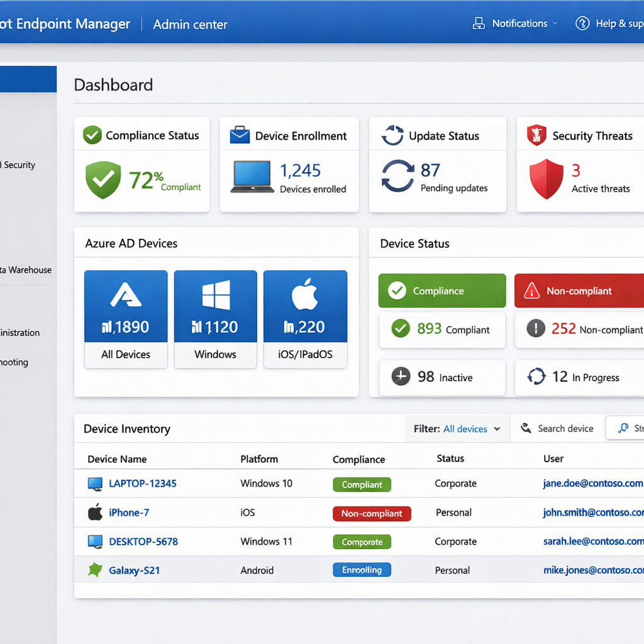The height and width of the screenshot is (644, 644).
Task: Open the Windows devices tile
Action: pyautogui.click(x=216, y=319)
